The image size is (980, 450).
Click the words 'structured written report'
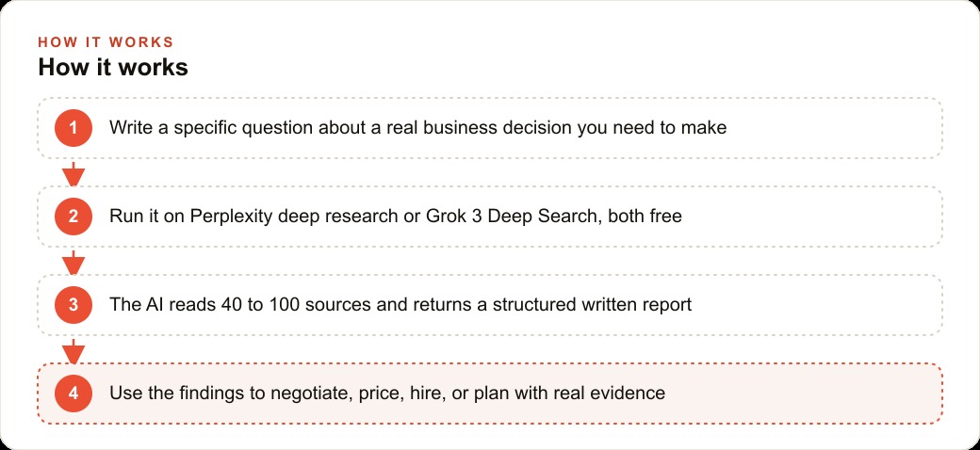593,305
